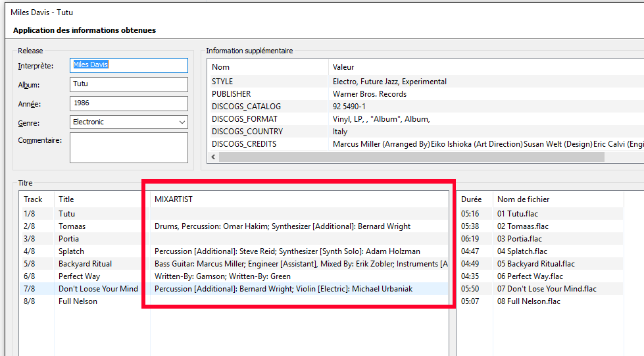Click the Nom de fichier column header
The width and height of the screenshot is (644, 356).
(x=523, y=199)
